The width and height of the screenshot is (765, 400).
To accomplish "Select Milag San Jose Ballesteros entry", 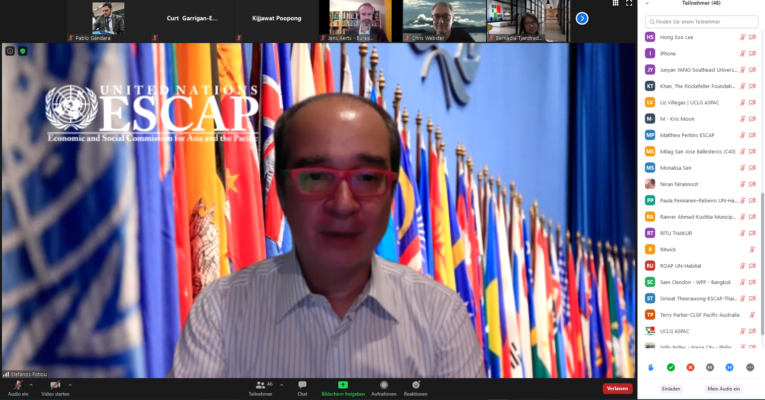I will [x=701, y=151].
